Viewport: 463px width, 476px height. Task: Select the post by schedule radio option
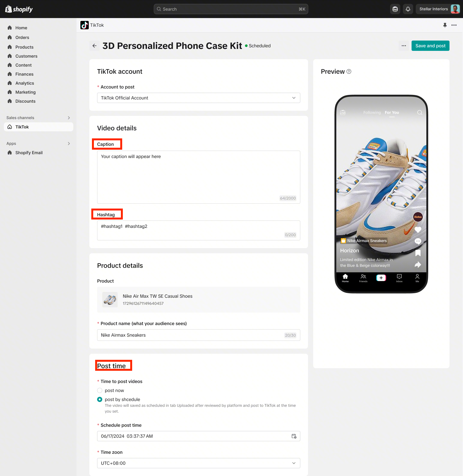coord(100,399)
